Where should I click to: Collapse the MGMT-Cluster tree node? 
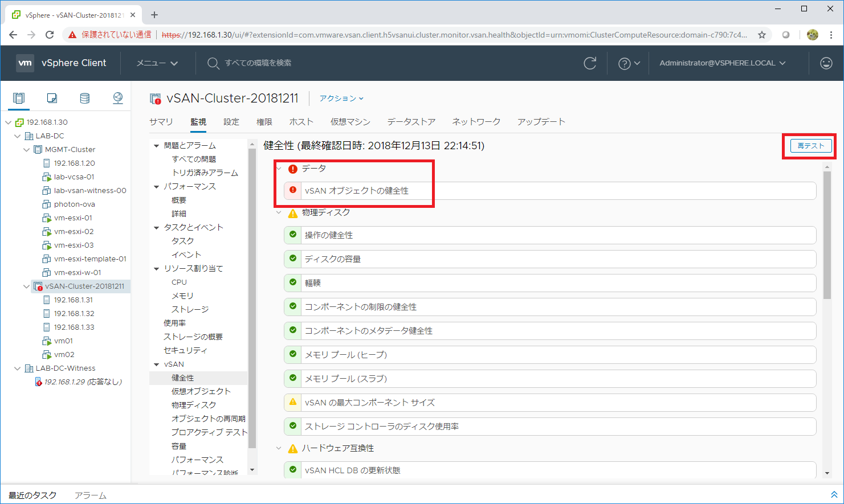click(x=26, y=150)
